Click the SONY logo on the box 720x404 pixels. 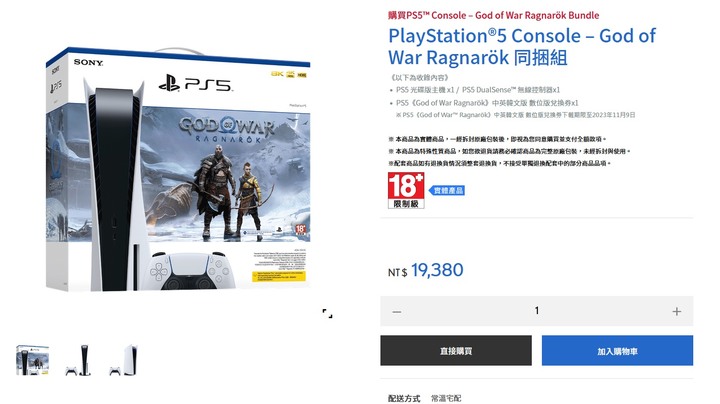tap(88, 62)
